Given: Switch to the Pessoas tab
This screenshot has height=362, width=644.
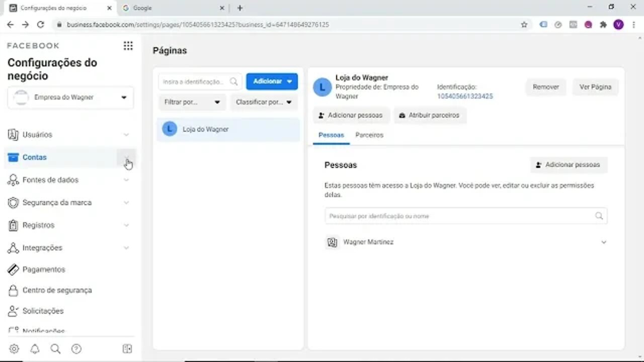Looking at the screenshot, I should pos(331,135).
